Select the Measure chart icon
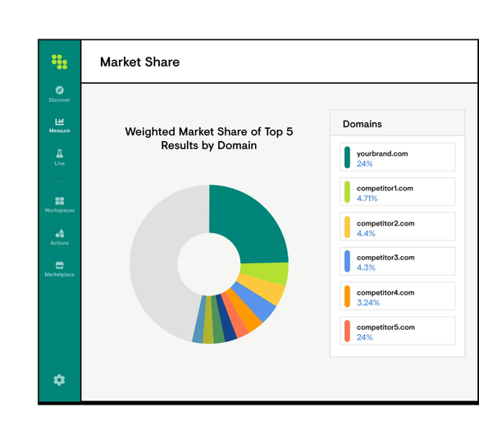 coord(60,121)
